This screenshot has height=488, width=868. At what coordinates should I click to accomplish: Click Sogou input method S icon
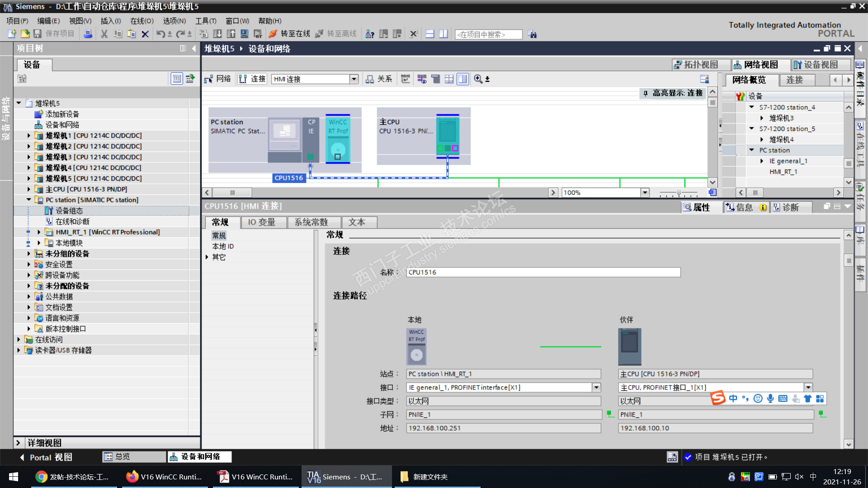point(718,398)
